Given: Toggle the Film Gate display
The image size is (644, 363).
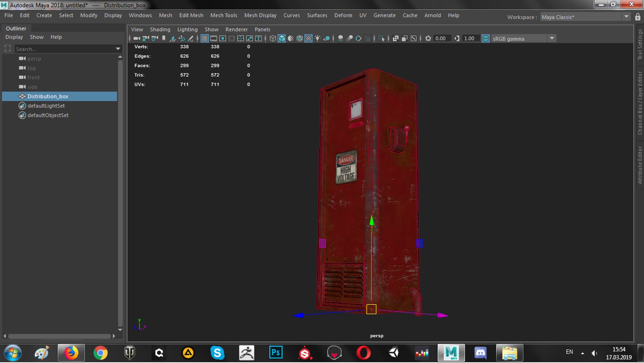Looking at the screenshot, I should point(213,38).
